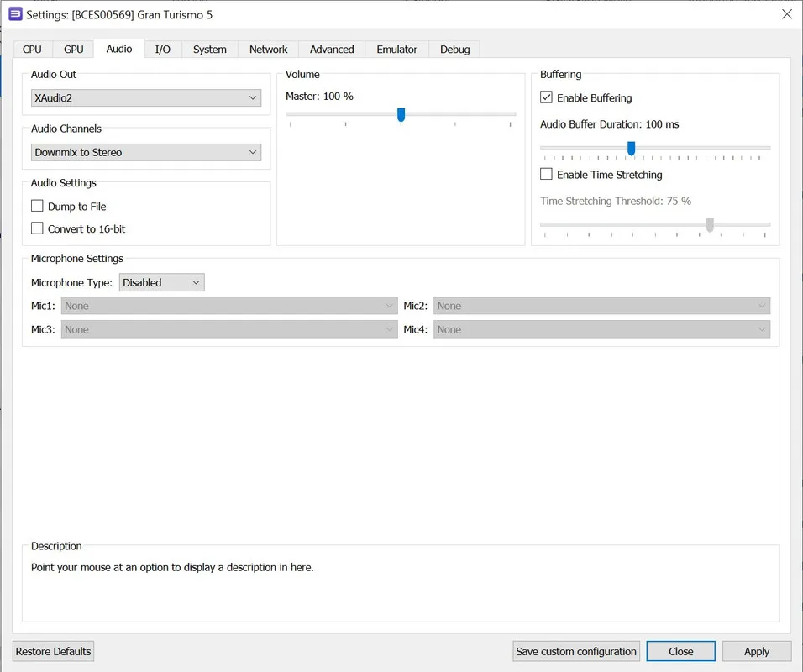Click the disabled Mic2 dropdown
803x672 pixels.
(601, 306)
